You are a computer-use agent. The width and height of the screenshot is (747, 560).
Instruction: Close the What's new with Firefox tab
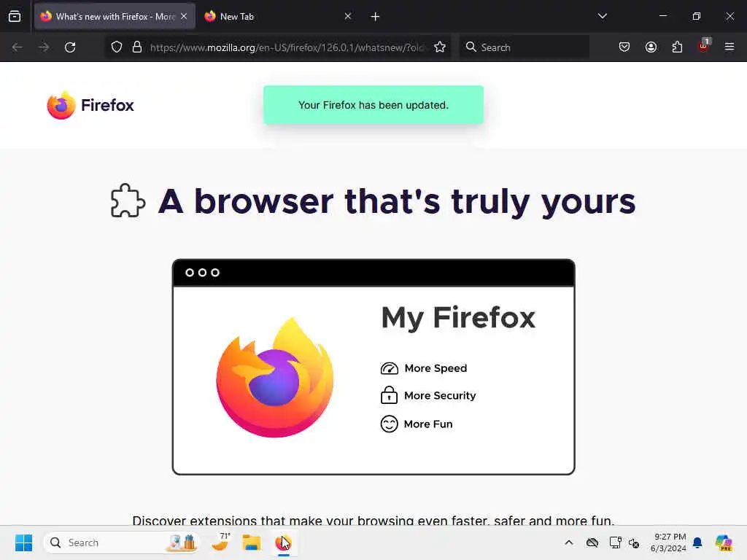click(x=184, y=17)
